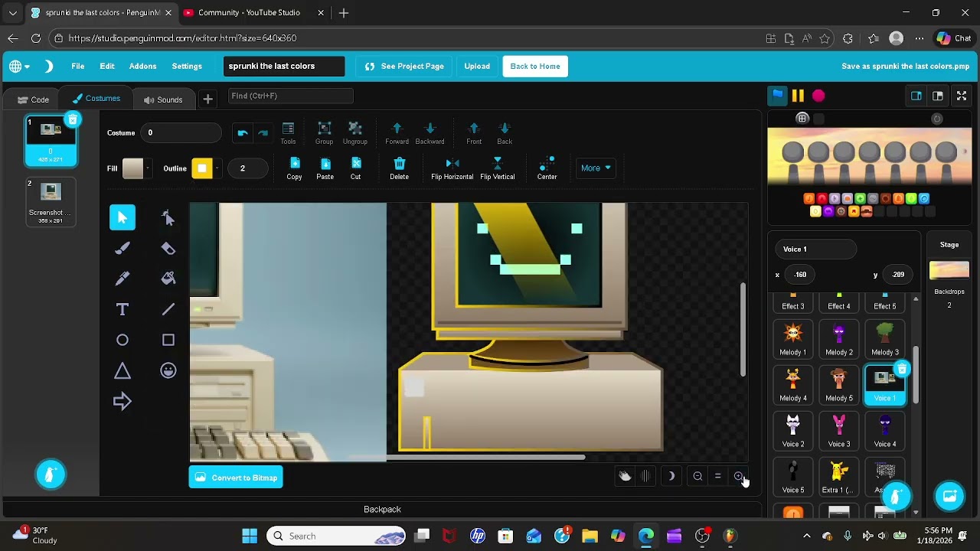Image resolution: width=980 pixels, height=551 pixels.
Task: Enter full screen stage mode
Action: point(962,96)
